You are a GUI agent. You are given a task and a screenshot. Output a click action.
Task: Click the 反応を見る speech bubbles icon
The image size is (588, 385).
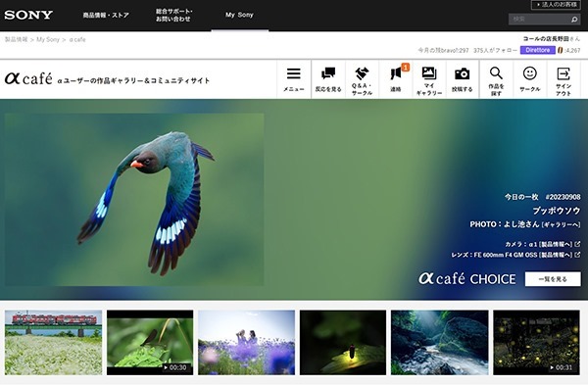pyautogui.click(x=328, y=79)
